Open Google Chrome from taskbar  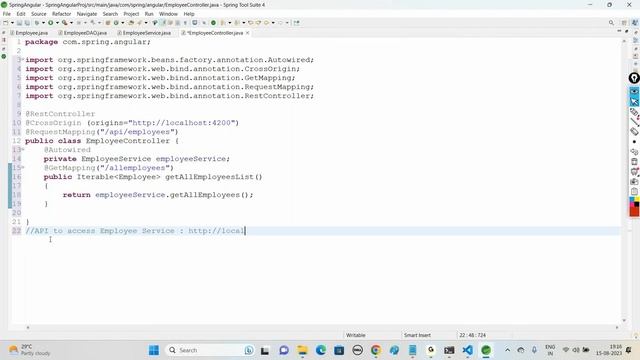point(376,350)
